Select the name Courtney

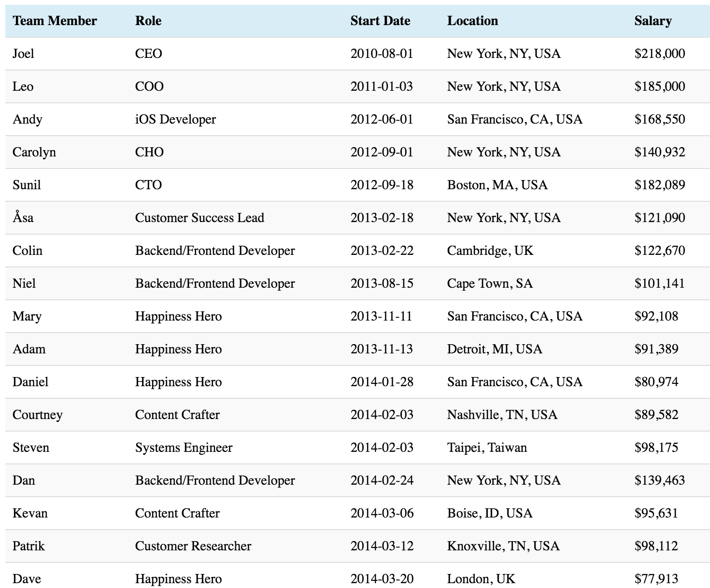tap(38, 415)
